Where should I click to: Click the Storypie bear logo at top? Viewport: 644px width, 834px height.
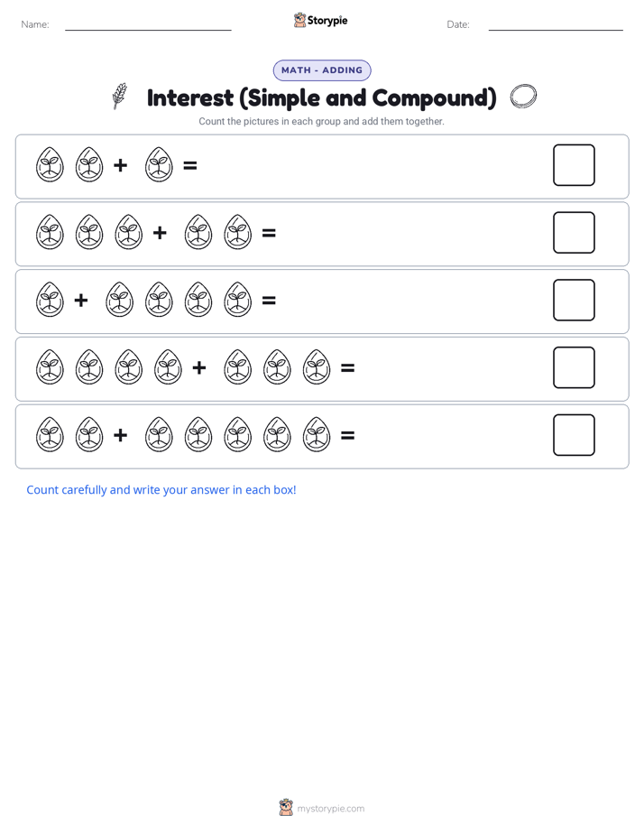pyautogui.click(x=299, y=20)
